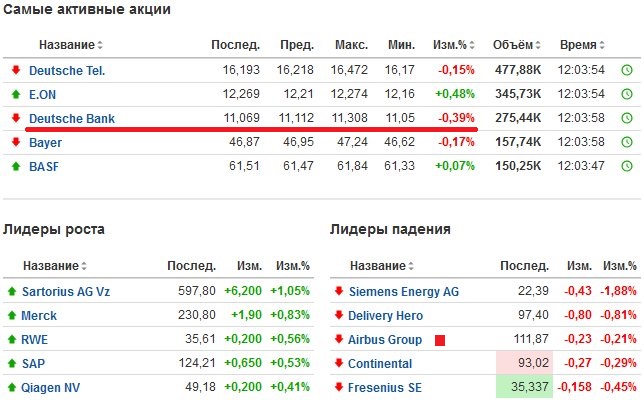Open the Sartorius AG Vz link

point(66,292)
